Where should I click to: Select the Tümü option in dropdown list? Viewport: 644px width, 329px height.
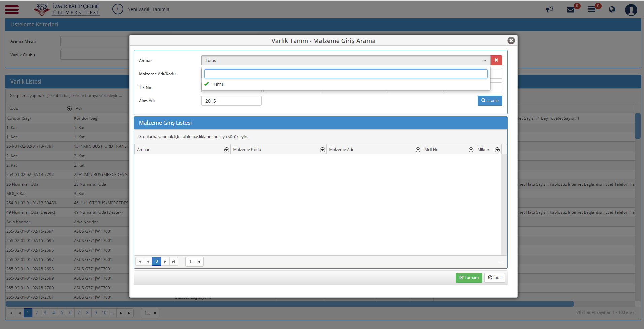click(346, 84)
